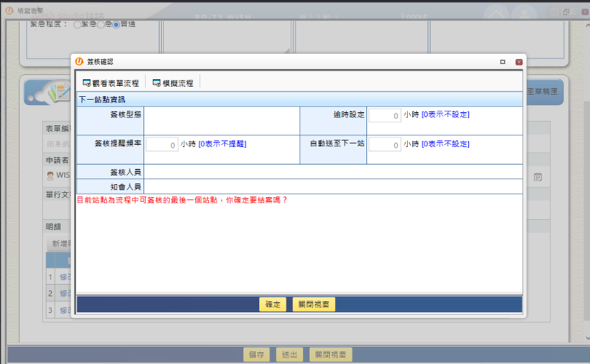Image resolution: width=590 pixels, height=364 pixels.
Task: Open 觀看表單流程 view form flow
Action: click(x=111, y=83)
